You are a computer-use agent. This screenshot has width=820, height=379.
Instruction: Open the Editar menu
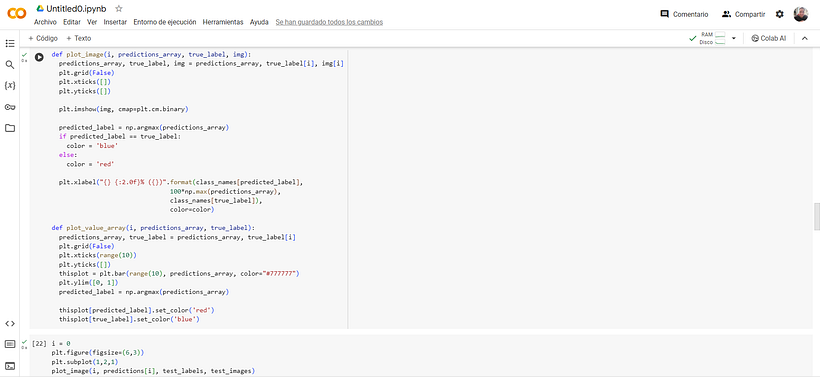point(72,22)
